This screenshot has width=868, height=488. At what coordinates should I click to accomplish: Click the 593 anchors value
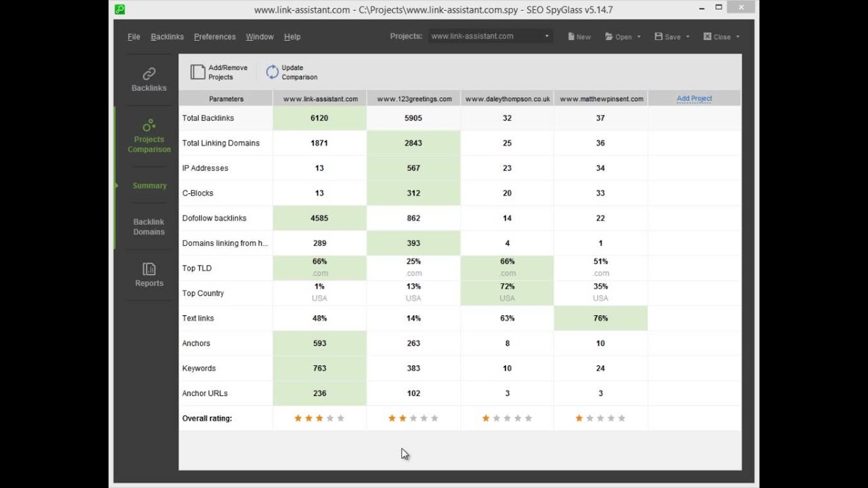[319, 344]
